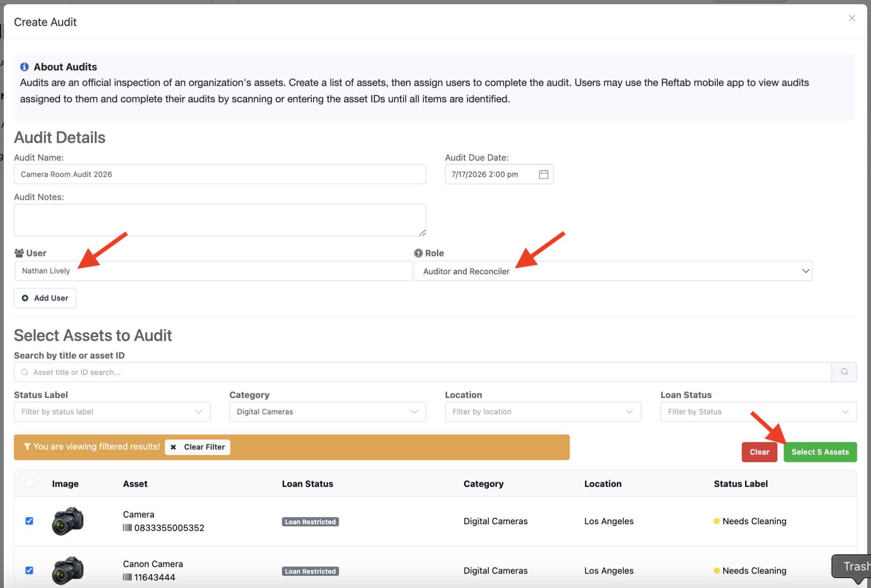This screenshot has height=588, width=871.
Task: Click the About Audits info icon
Action: (x=24, y=67)
